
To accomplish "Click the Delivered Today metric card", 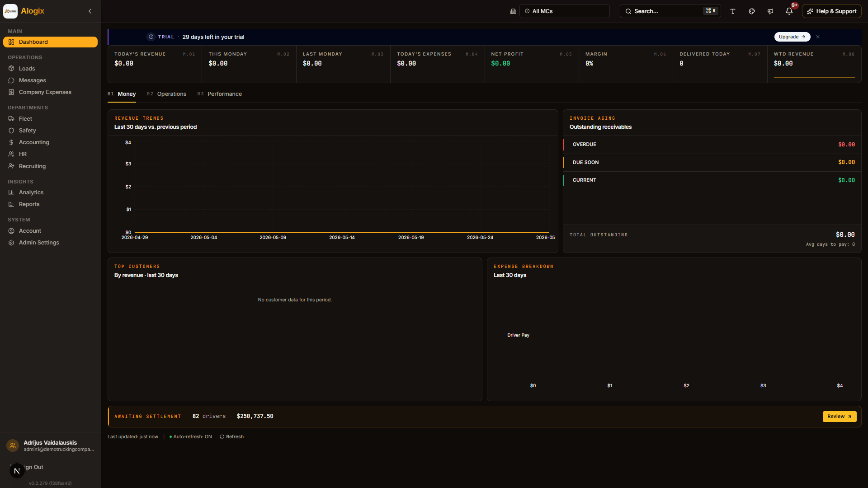I will point(720,64).
